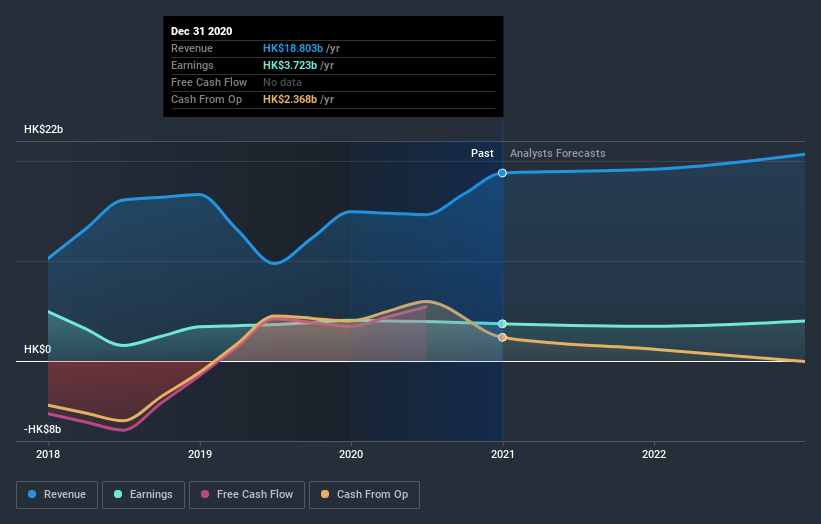Toggle the Revenue legend series
Screen dimensions: 821x524
(57, 495)
